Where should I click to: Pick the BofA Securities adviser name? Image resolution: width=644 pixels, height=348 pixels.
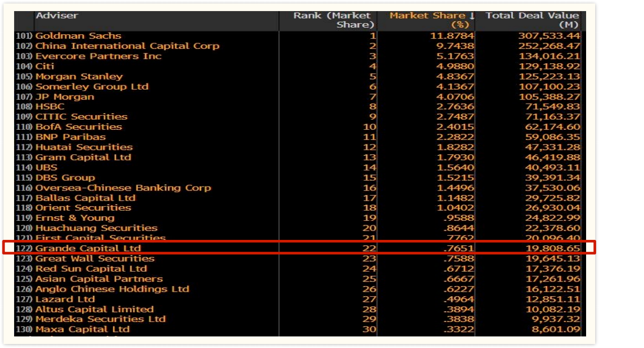click(79, 127)
